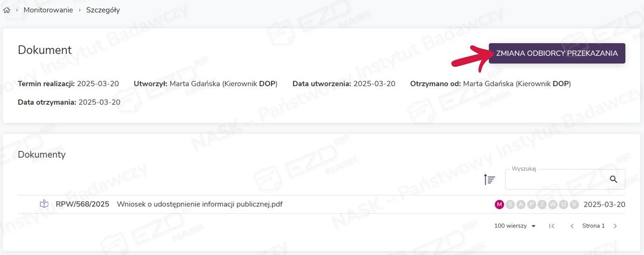Click the grey U status badge
This screenshot has width=644, height=255.
563,204
